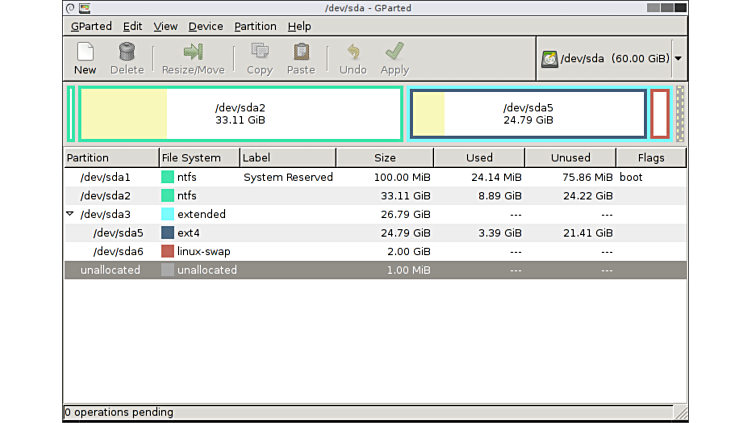Click the hard disk device icon
This screenshot has height=423, width=752.
[550, 59]
